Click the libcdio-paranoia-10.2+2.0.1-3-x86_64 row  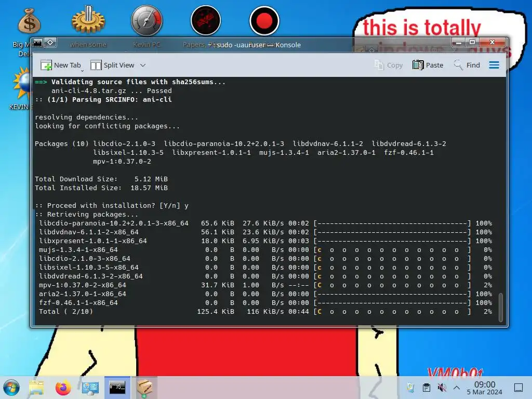265,223
